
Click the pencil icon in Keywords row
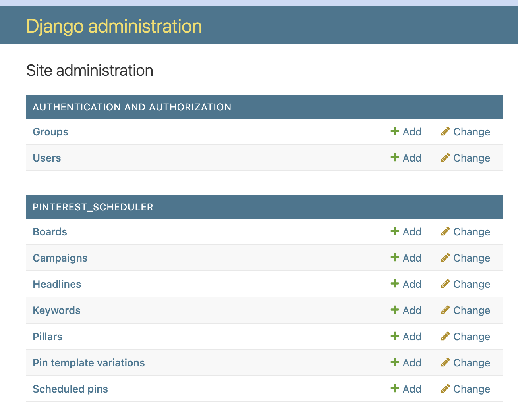click(445, 310)
